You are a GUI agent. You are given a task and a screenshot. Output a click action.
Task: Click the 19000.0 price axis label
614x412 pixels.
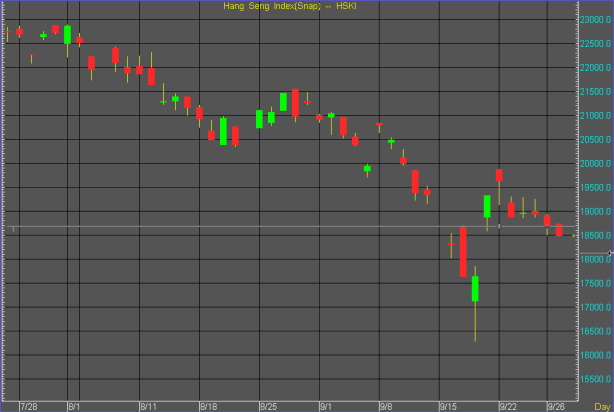pos(595,211)
